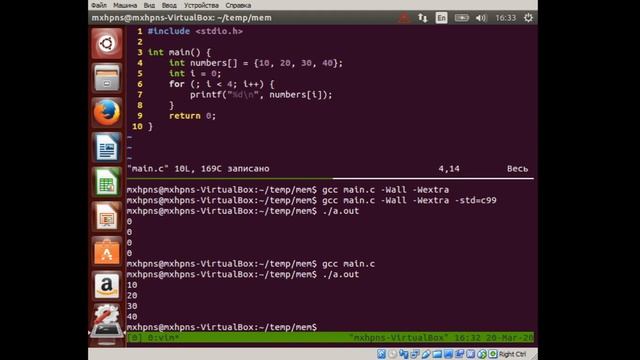The width and height of the screenshot is (640, 360).
Task: Click the numbers[] array declaration line
Action: pos(256,63)
